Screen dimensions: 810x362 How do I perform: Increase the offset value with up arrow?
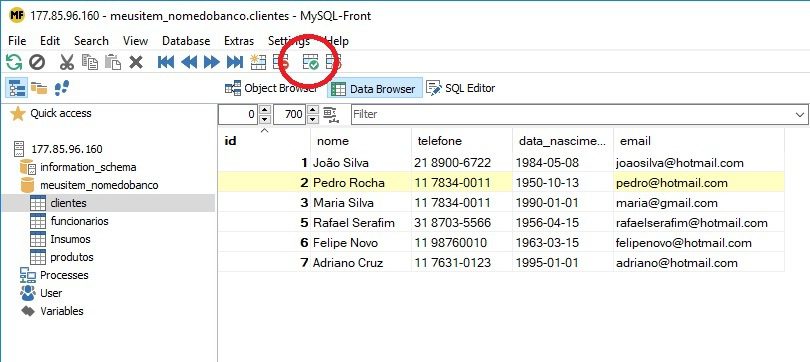tap(264, 109)
